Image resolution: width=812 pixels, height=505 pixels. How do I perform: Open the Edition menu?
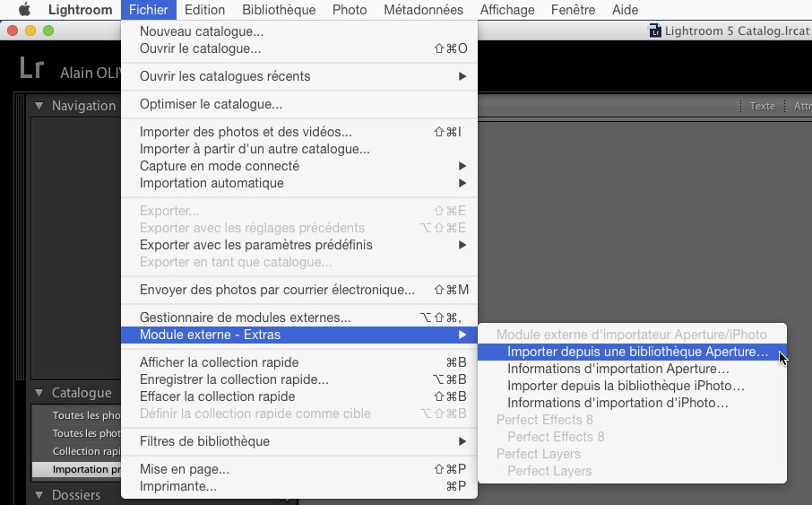point(204,9)
